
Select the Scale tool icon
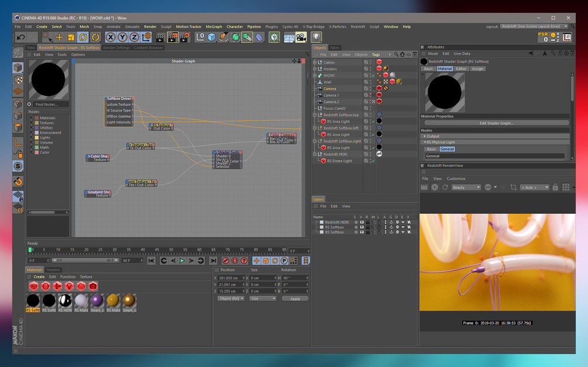[x=71, y=37]
